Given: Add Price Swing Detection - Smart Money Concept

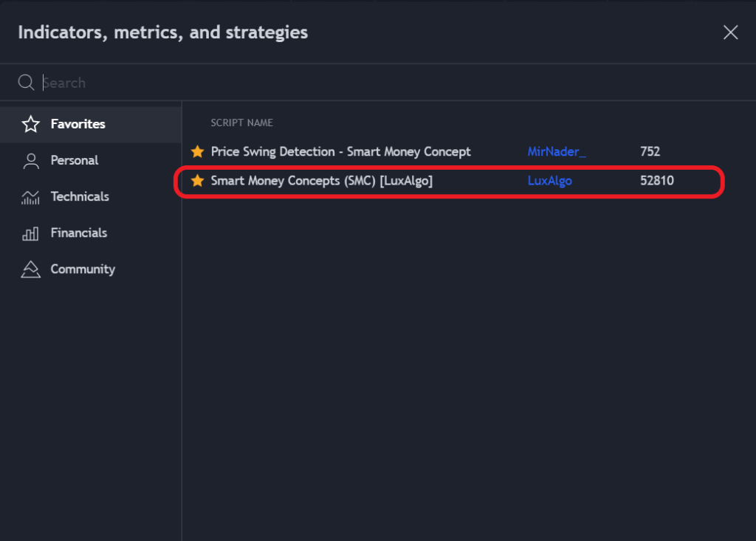Looking at the screenshot, I should point(341,152).
